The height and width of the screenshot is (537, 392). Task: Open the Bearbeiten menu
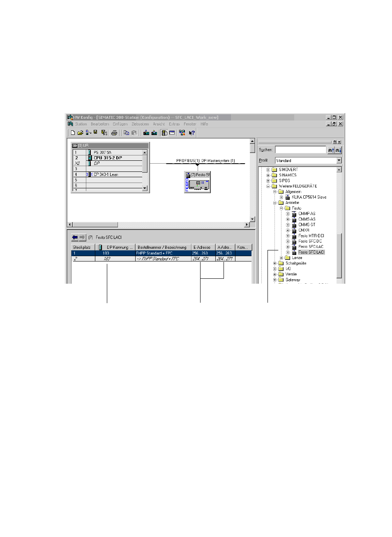click(100, 124)
